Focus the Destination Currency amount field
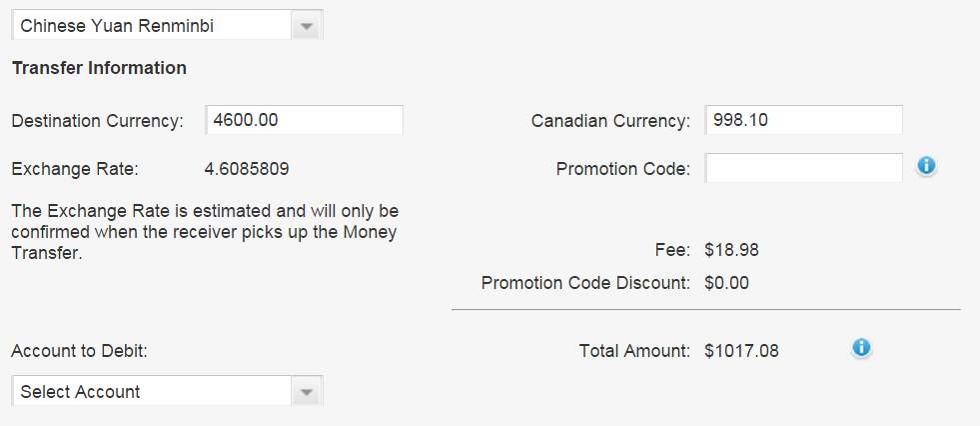980x426 pixels. coord(304,120)
